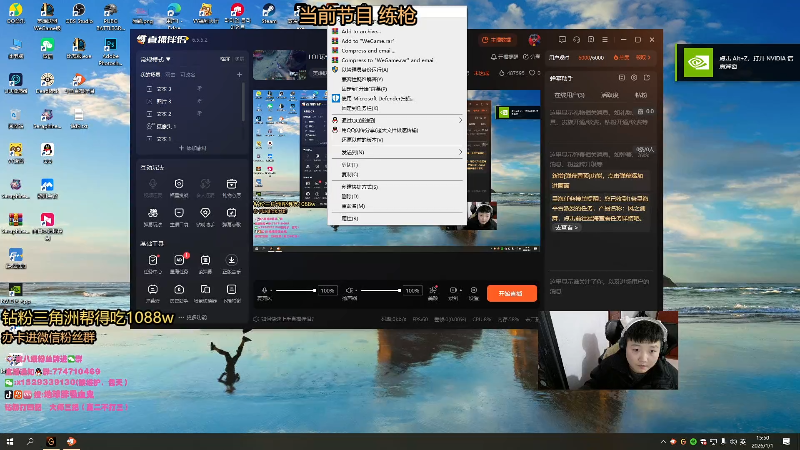The image size is (800, 450).
Task: Open the notification center icon on taskbar
Action: click(x=786, y=441)
